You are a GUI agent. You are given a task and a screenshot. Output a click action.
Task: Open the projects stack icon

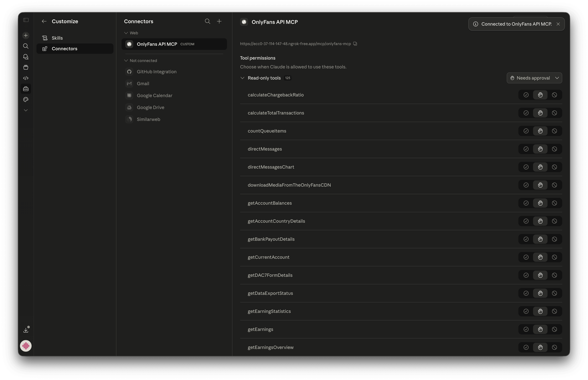pos(26,67)
